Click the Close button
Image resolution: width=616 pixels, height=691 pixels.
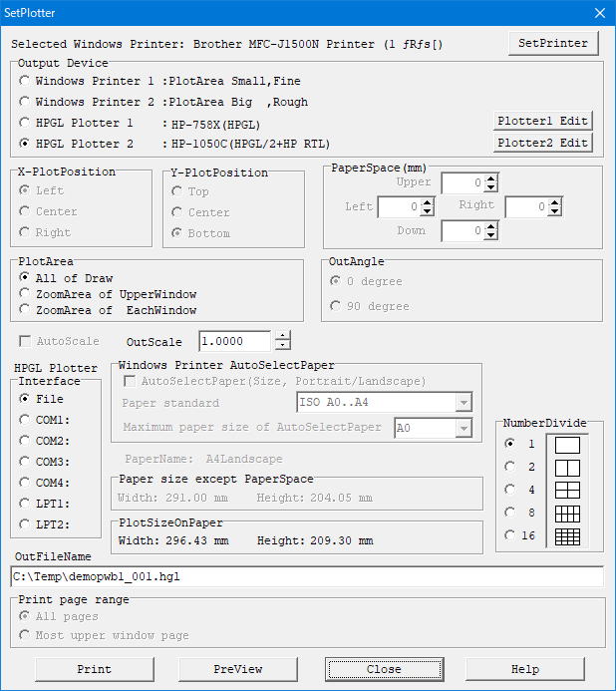(384, 669)
